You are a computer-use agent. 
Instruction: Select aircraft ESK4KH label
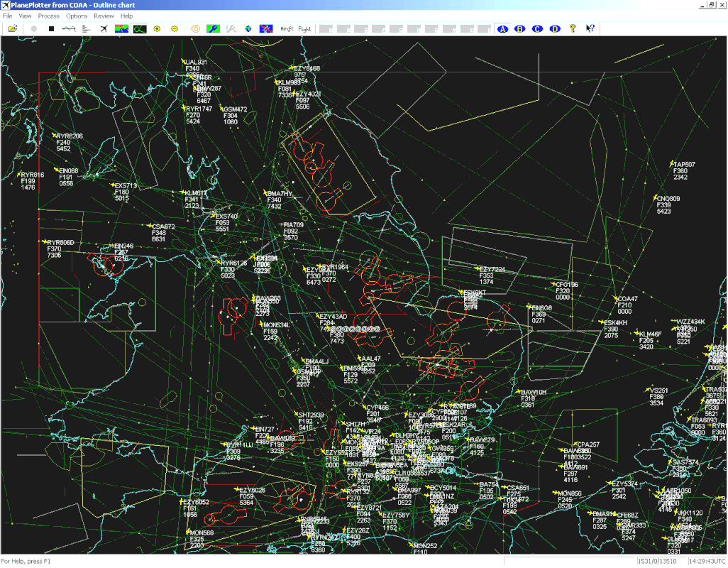coord(616,322)
